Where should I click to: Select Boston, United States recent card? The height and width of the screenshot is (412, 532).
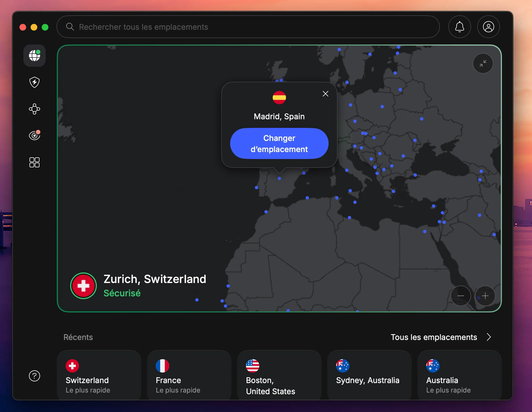click(279, 375)
